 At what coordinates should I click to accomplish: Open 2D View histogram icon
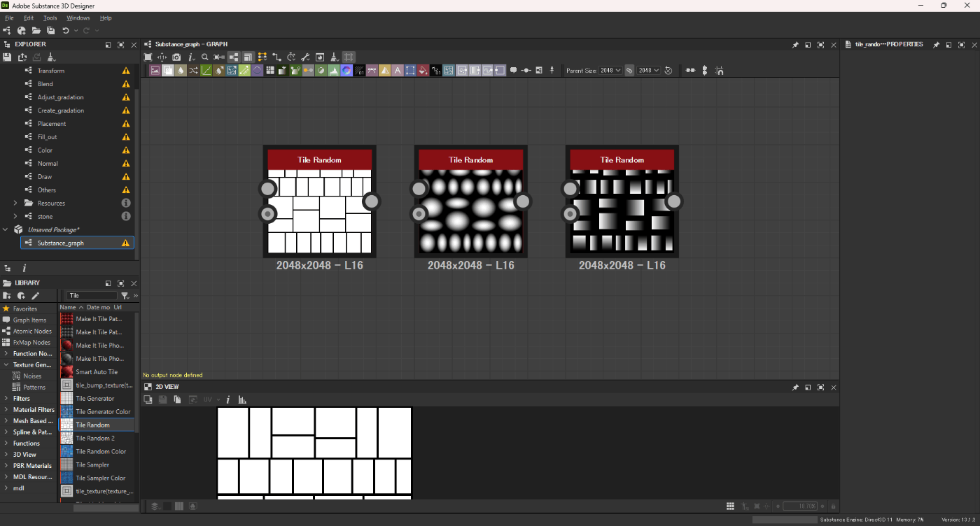[x=242, y=399]
